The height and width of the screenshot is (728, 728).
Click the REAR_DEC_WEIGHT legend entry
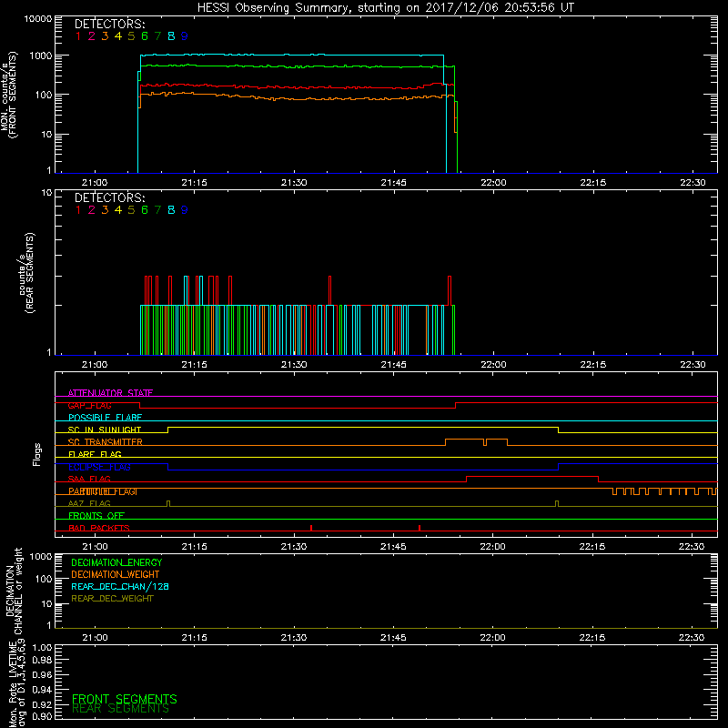[112, 599]
